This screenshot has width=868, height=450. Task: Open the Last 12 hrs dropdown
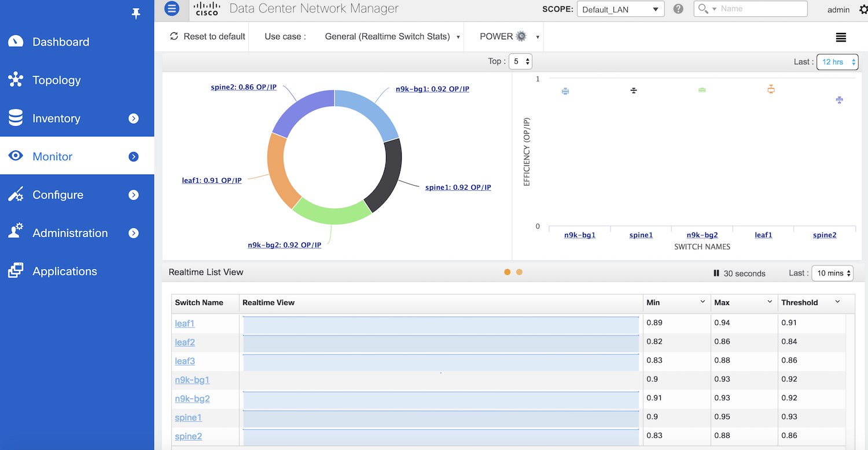[837, 62]
